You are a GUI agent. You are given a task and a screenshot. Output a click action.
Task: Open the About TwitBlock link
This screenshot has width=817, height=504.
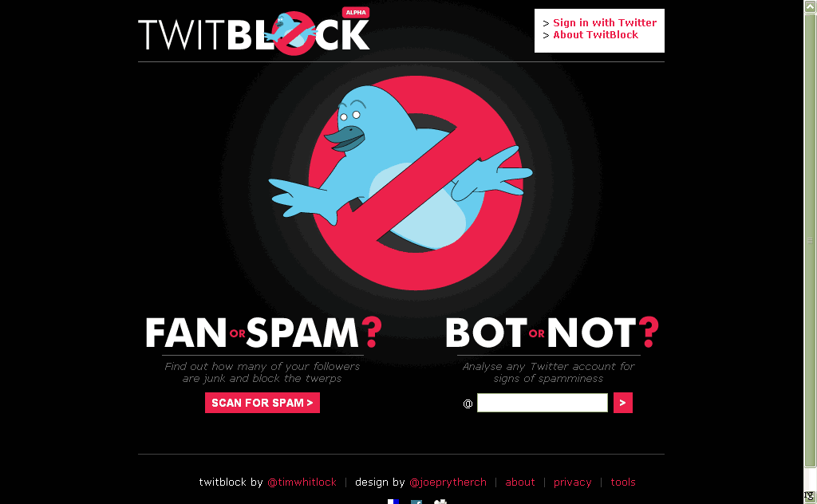595,35
